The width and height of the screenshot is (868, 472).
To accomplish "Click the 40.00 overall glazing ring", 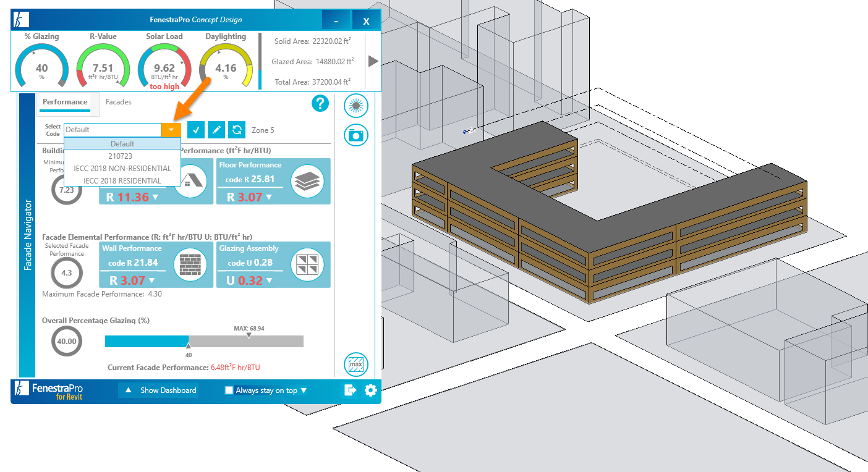I will click(x=67, y=341).
